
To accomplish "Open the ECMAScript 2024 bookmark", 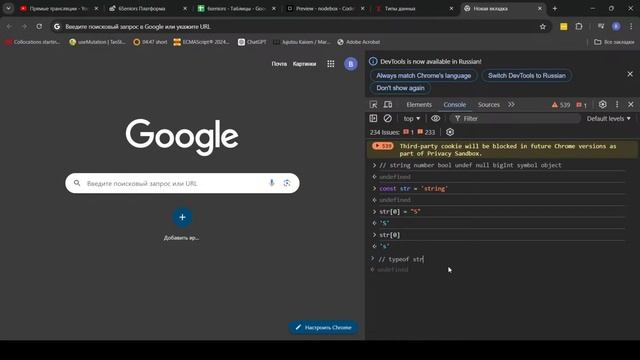I will pos(202,42).
